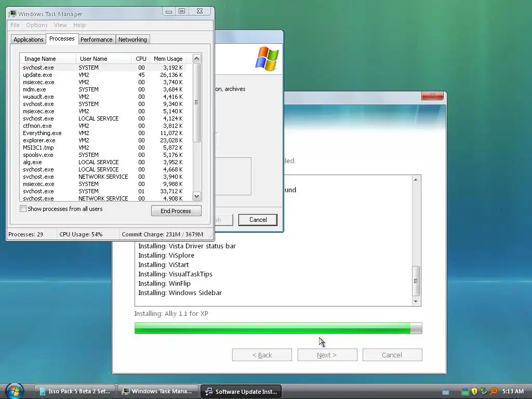532x399 pixels.
Task: Switch to the Applications tab
Action: (x=29, y=39)
